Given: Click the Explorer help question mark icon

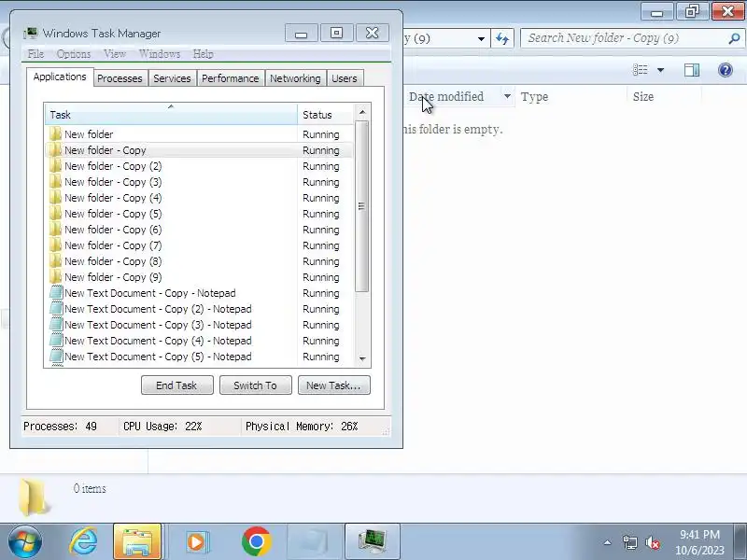Looking at the screenshot, I should click(726, 71).
